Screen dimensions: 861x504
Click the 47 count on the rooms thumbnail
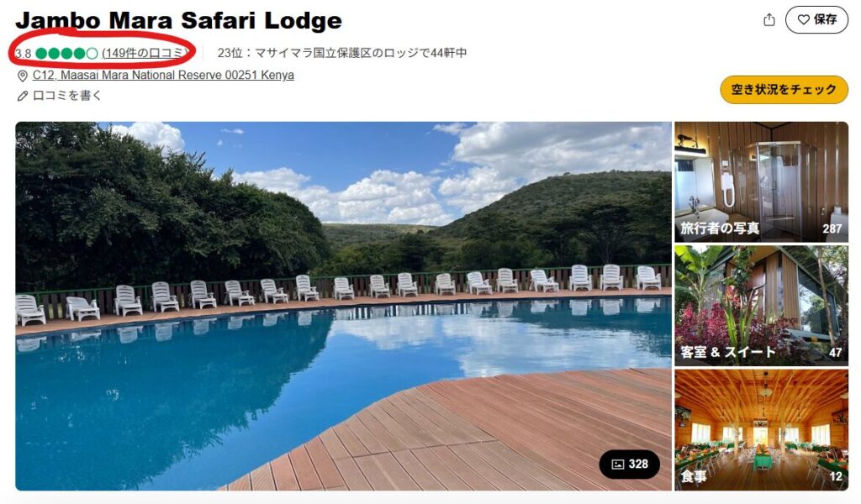point(835,353)
